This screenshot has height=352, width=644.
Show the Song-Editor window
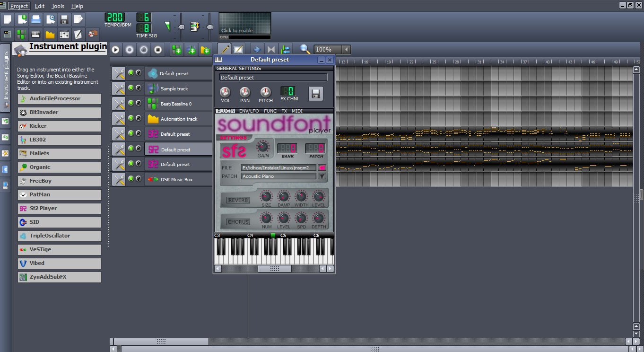[x=8, y=34]
